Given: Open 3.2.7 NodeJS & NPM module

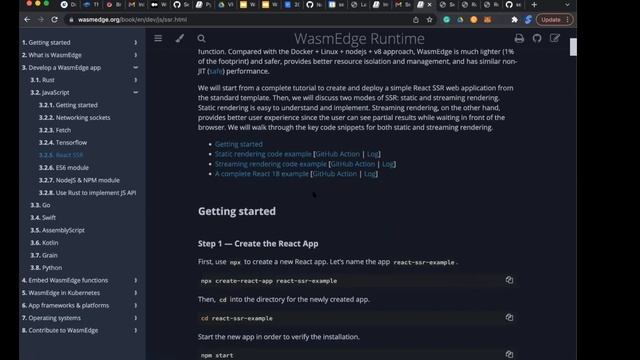Looking at the screenshot, I should 79,180.
